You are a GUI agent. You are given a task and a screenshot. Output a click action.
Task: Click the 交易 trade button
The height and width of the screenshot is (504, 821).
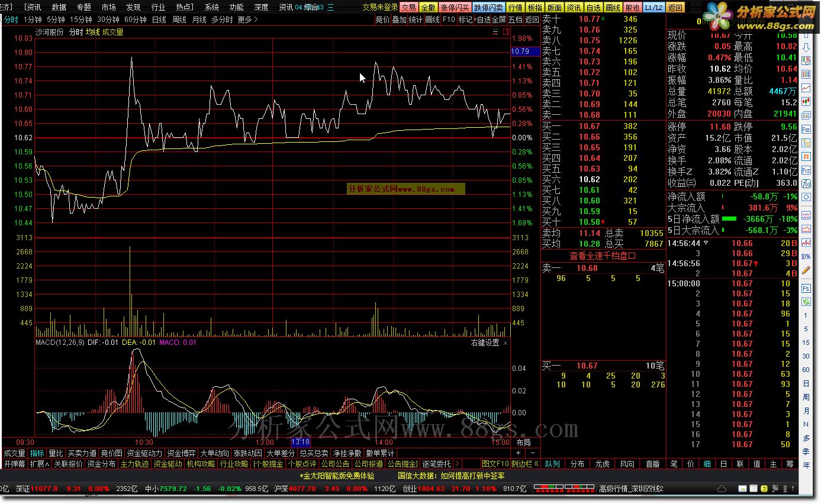click(408, 8)
